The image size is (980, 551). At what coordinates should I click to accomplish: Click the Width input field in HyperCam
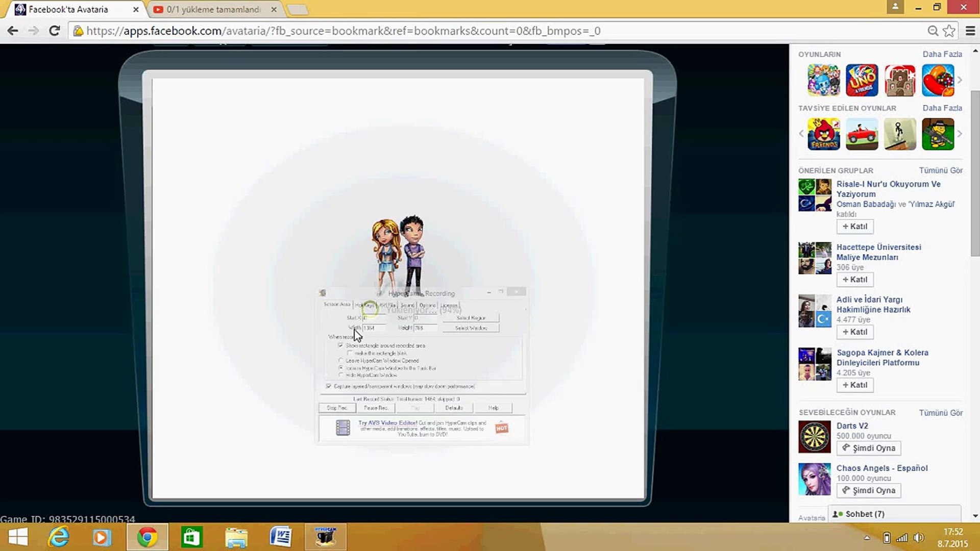point(374,328)
